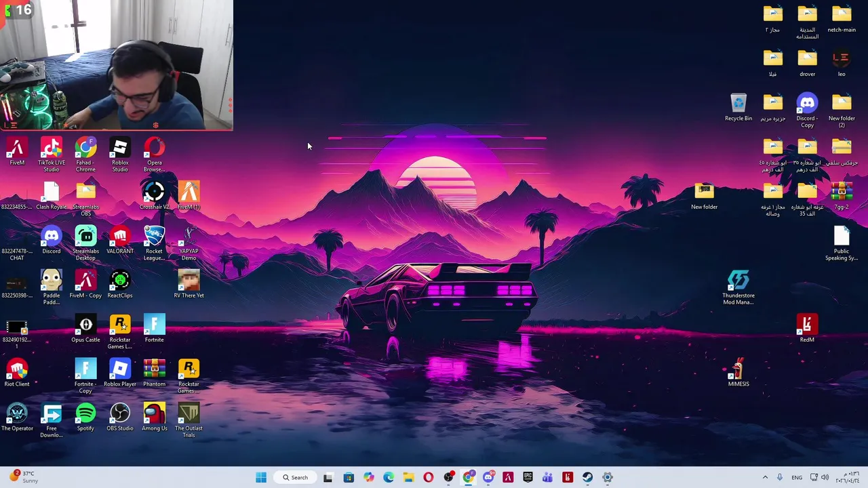Open Discord from the taskbar
The height and width of the screenshot is (488, 868).
[488, 477]
